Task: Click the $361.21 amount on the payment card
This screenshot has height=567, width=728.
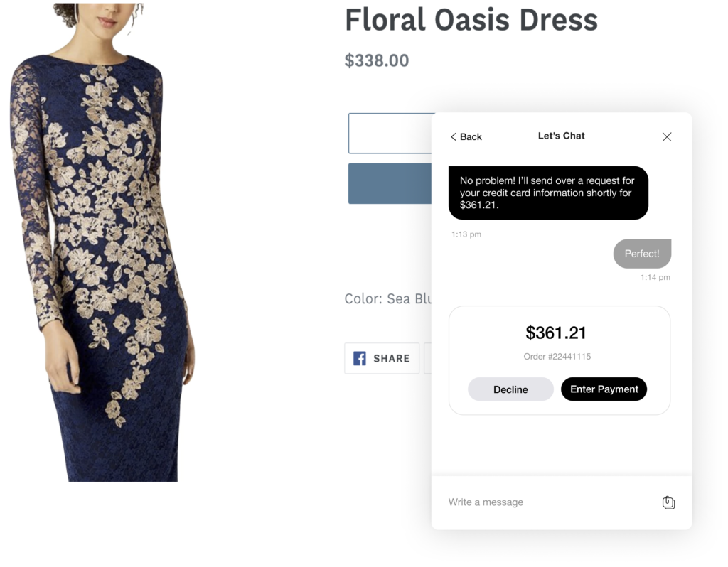Action: click(558, 333)
